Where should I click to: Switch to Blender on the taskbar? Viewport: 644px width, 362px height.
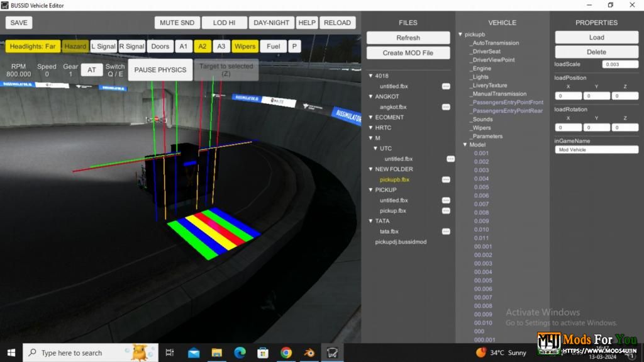click(309, 353)
